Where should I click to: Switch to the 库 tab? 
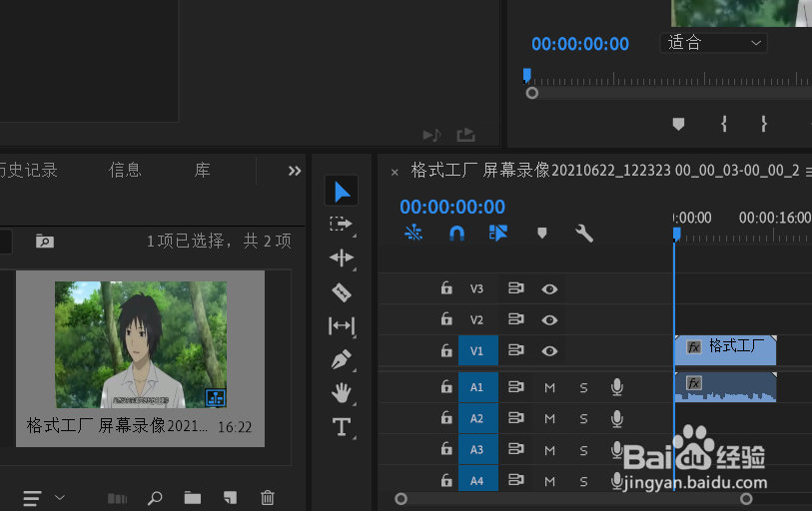(x=202, y=170)
